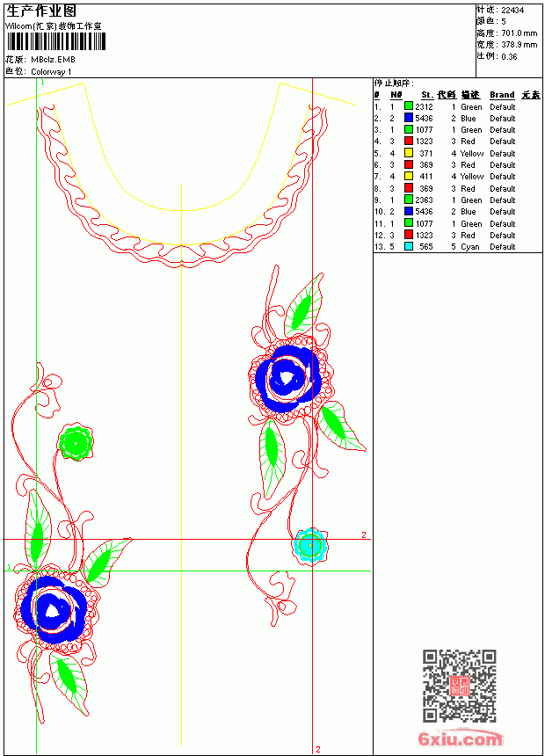Click the St. column header

(x=427, y=95)
